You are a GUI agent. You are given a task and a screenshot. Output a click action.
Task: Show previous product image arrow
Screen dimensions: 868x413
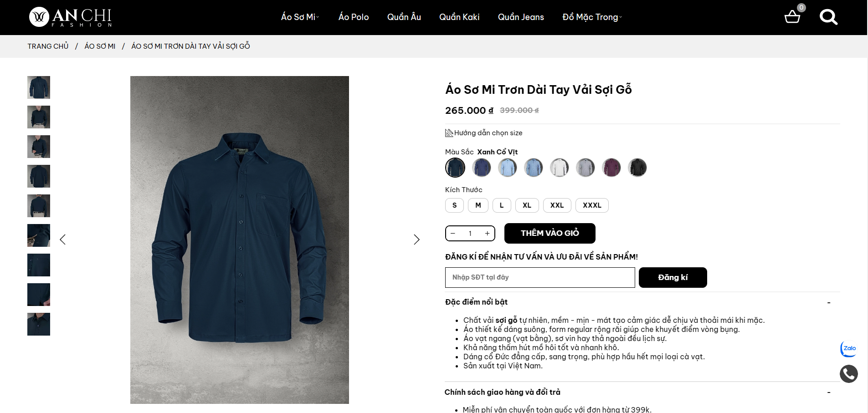click(x=63, y=240)
